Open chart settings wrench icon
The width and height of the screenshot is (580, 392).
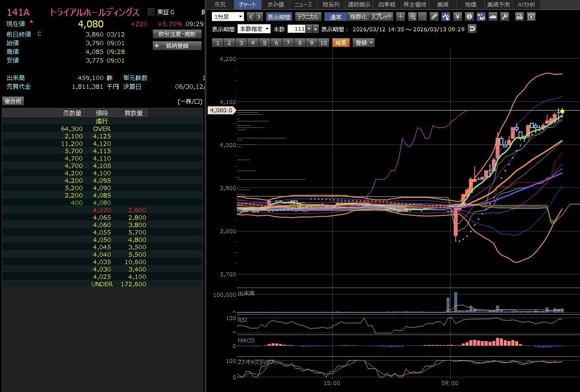tap(505, 17)
